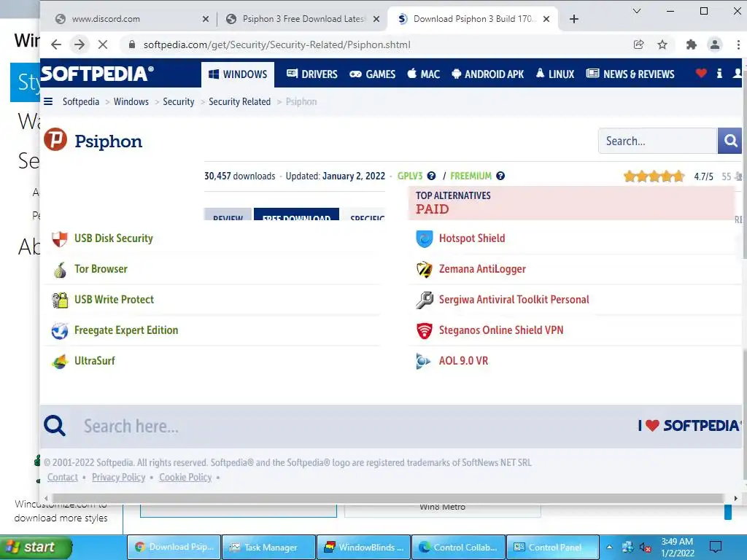This screenshot has height=560, width=747.
Task: Click the Sergiwa Antiviral Toolkit wrench icon
Action: [424, 300]
